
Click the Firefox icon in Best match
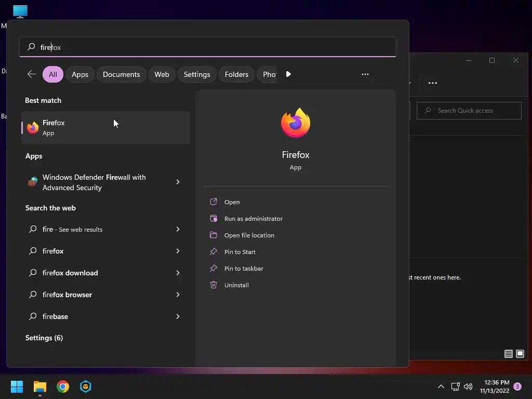33,128
